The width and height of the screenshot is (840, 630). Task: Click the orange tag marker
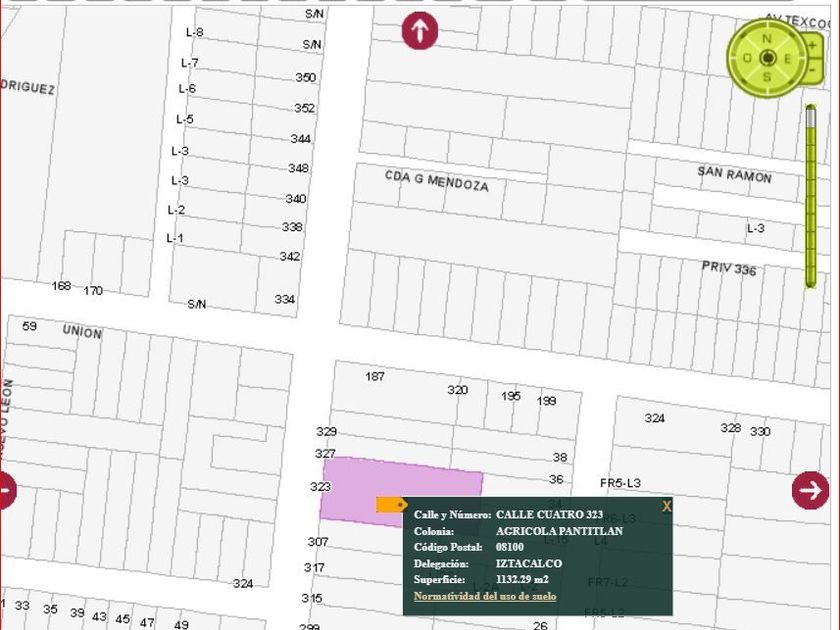392,505
